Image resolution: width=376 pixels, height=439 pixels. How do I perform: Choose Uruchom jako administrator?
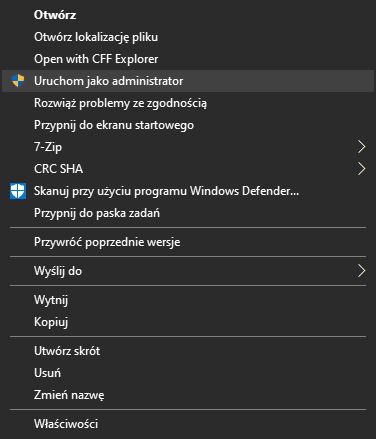tap(188, 81)
